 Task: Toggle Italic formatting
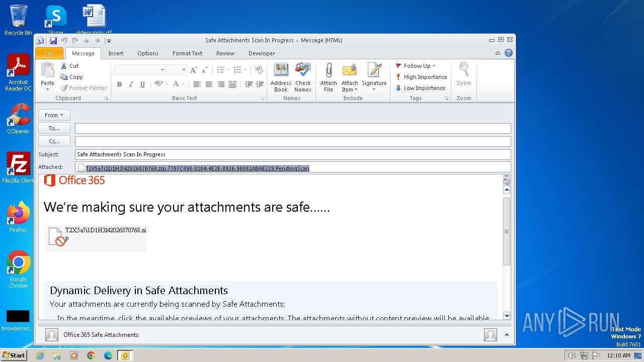tap(131, 84)
